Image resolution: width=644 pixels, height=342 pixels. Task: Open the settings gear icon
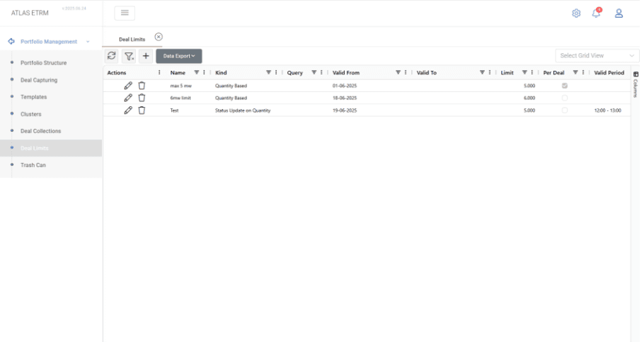tap(576, 13)
